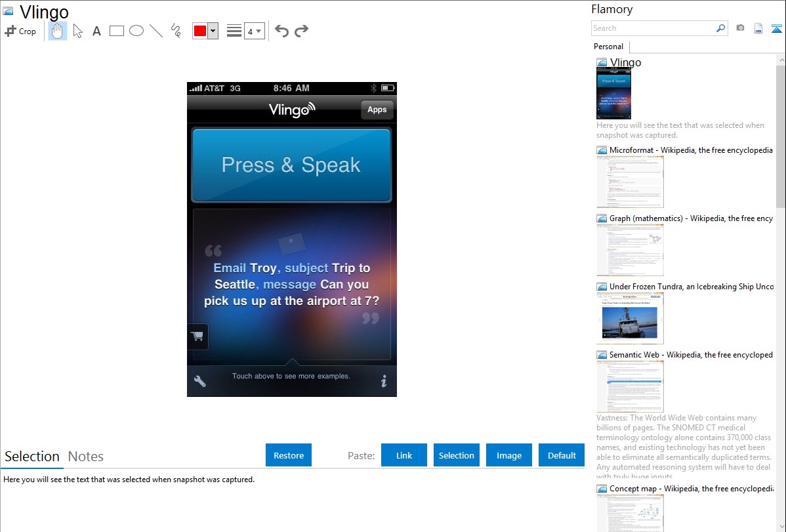Image resolution: width=786 pixels, height=532 pixels.
Task: Click the wrench settings icon in Vlingo
Action: click(199, 381)
